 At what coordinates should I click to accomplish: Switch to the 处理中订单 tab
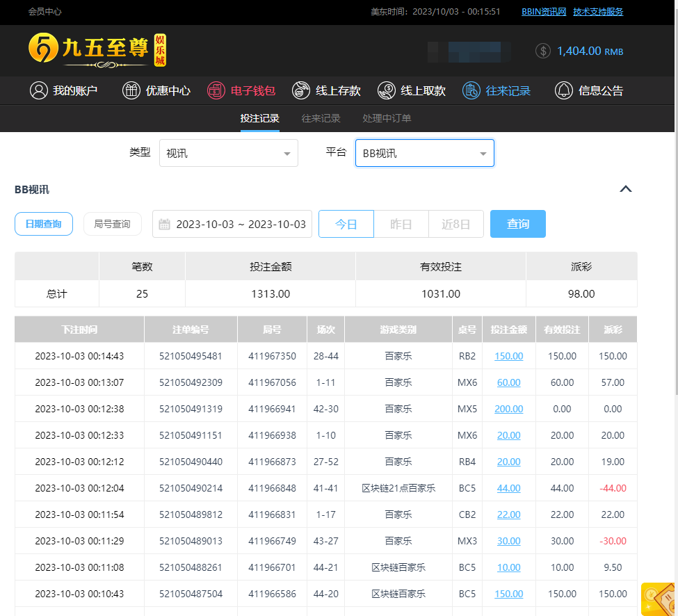tap(387, 118)
